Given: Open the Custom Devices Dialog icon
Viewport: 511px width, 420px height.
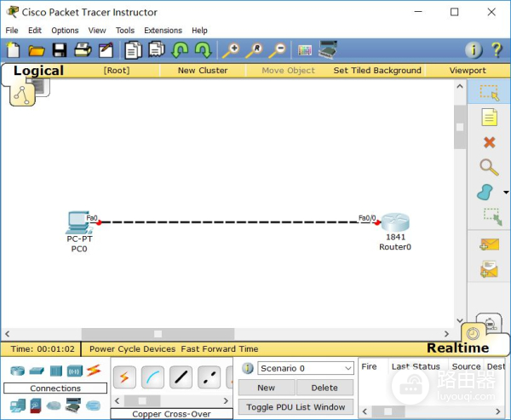Looking at the screenshot, I should click(328, 50).
